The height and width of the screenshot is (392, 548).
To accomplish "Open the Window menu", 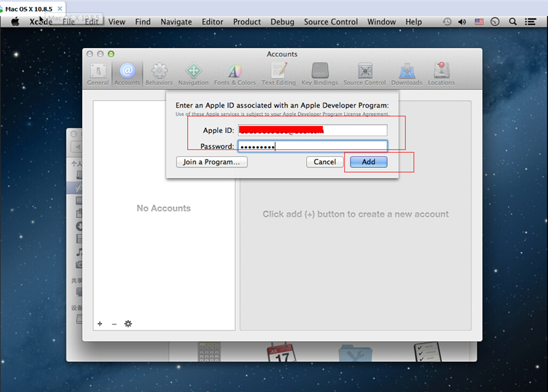I will pos(382,22).
